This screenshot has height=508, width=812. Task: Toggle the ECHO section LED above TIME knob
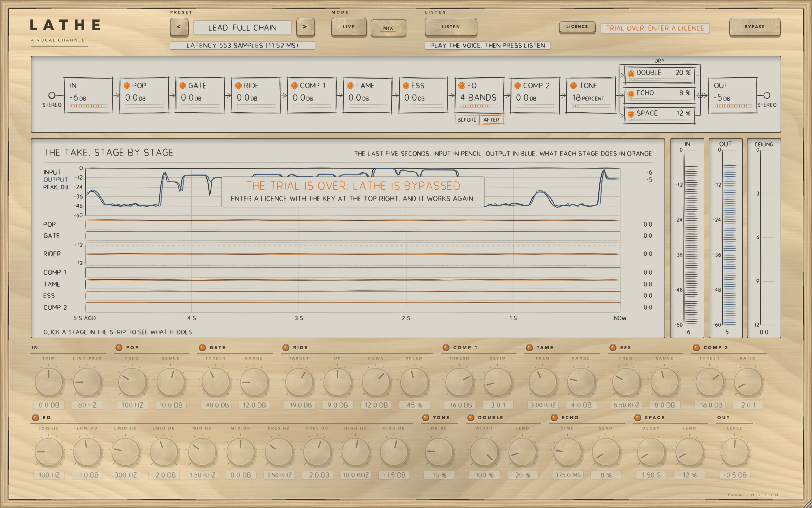coord(554,418)
